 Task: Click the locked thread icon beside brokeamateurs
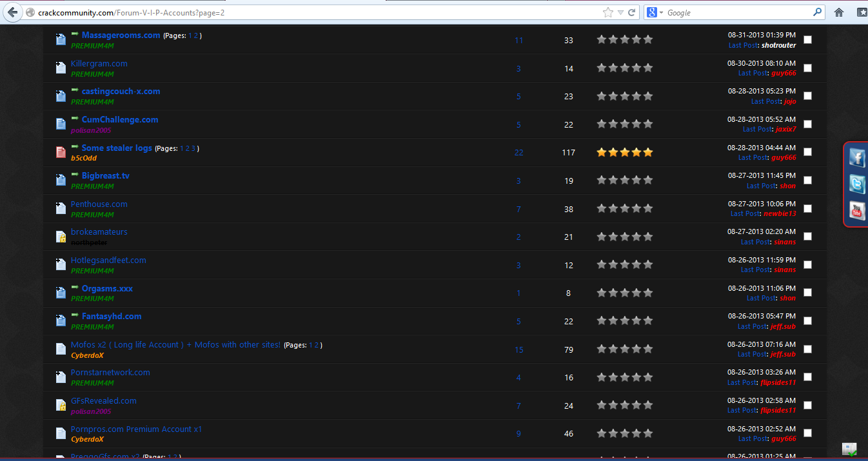[x=61, y=237]
